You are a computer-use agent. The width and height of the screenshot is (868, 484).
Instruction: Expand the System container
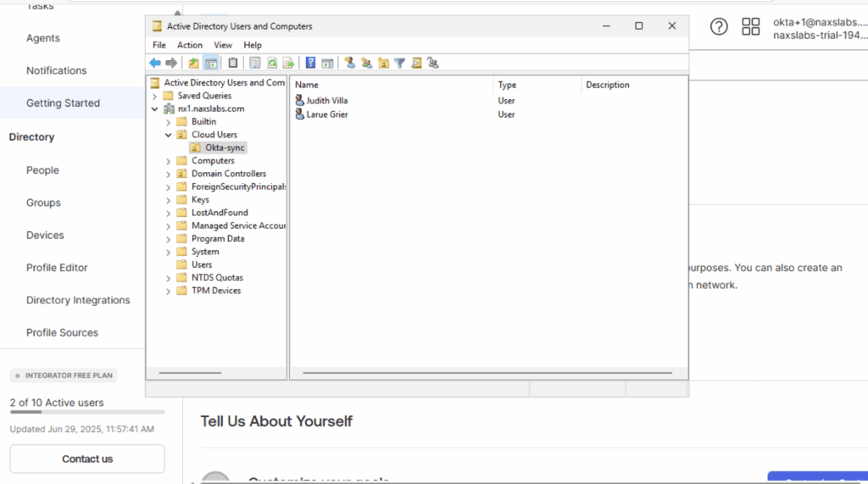pos(169,252)
